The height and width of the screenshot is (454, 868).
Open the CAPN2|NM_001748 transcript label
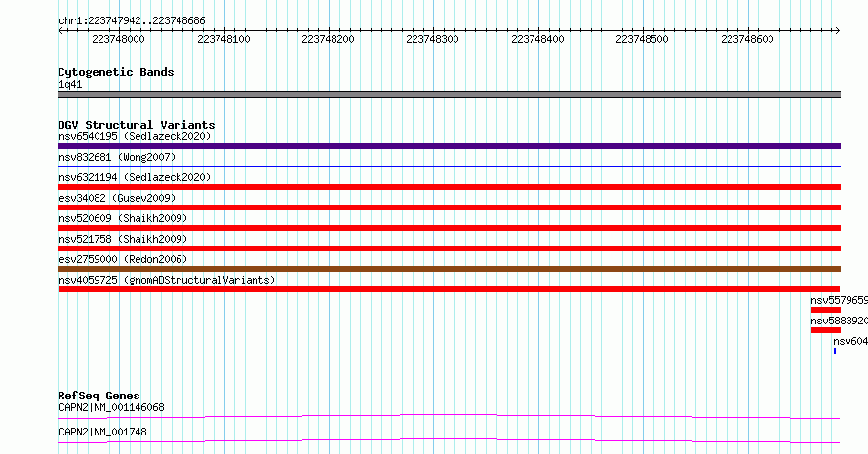coord(102,432)
